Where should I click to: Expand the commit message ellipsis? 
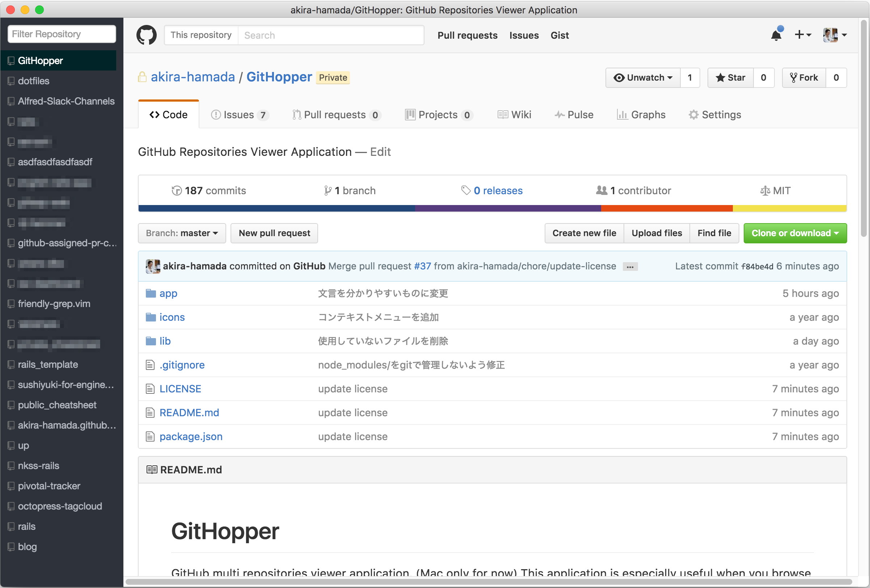pyautogui.click(x=630, y=267)
